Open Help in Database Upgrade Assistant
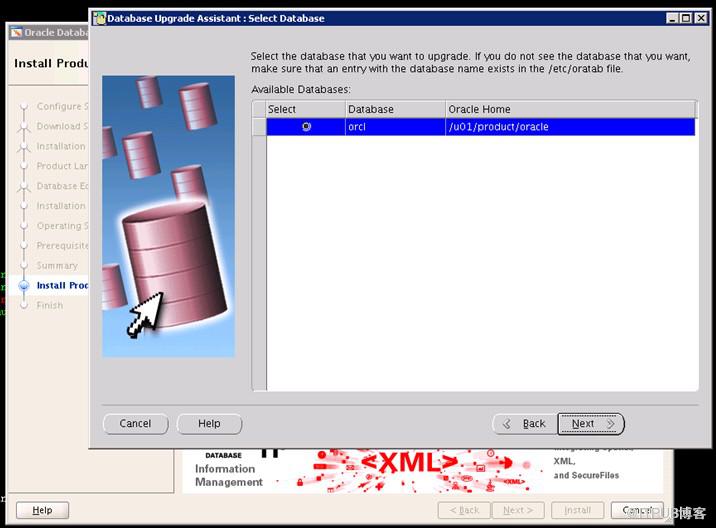Screen dimensions: 716x528 click(x=209, y=424)
